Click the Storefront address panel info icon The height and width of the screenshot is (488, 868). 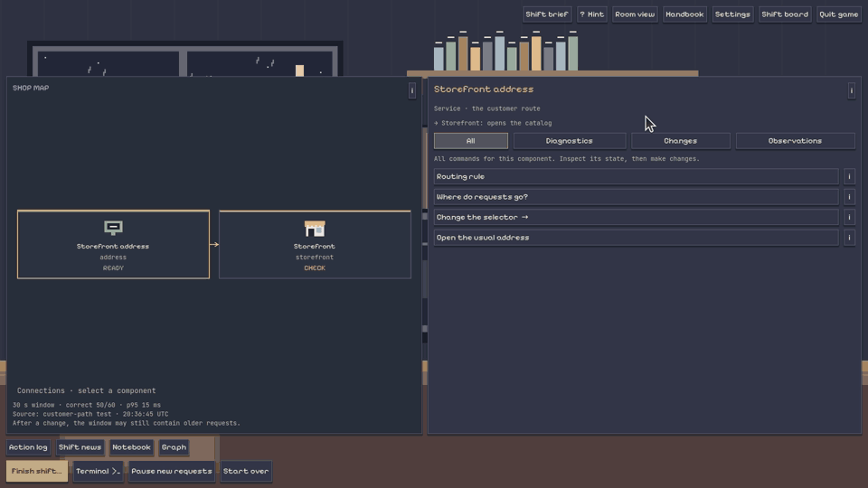tap(852, 90)
